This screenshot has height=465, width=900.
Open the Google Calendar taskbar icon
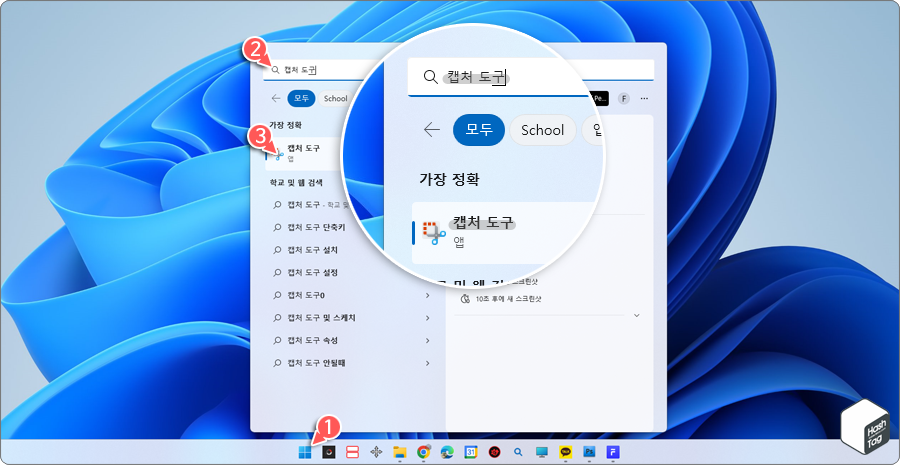[x=471, y=452]
